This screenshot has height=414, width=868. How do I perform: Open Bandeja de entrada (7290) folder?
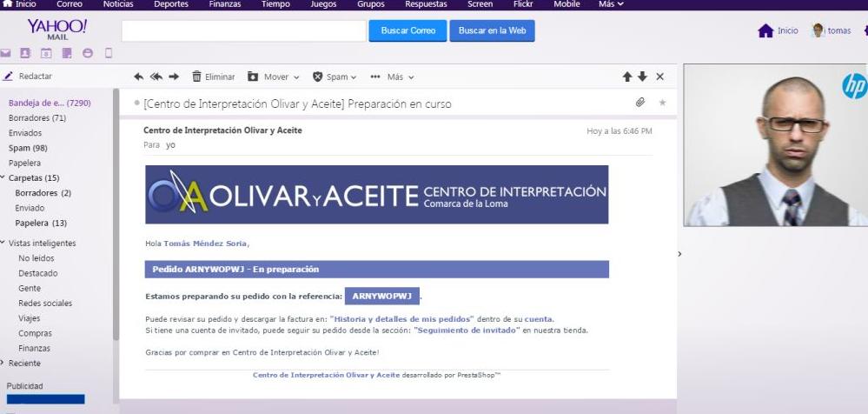click(x=50, y=103)
